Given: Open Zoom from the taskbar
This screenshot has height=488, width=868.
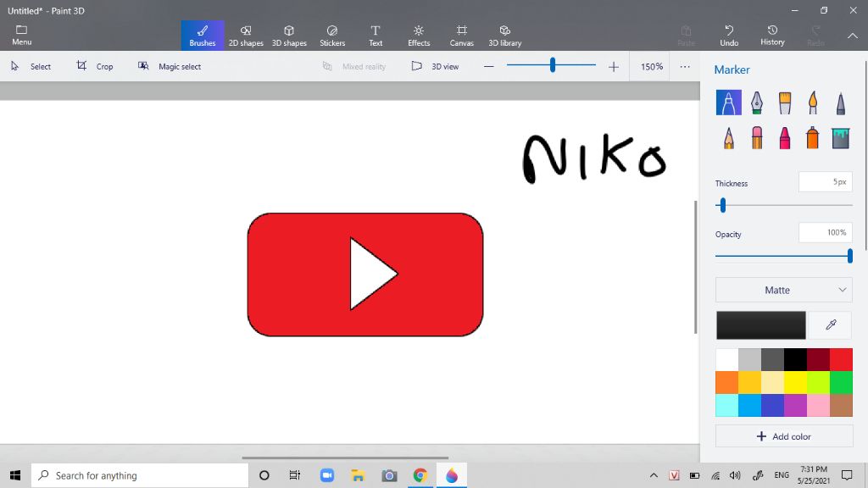Looking at the screenshot, I should (326, 475).
